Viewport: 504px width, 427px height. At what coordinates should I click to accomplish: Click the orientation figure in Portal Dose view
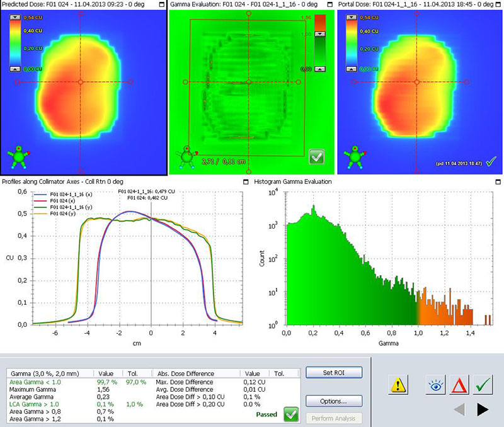(x=355, y=157)
